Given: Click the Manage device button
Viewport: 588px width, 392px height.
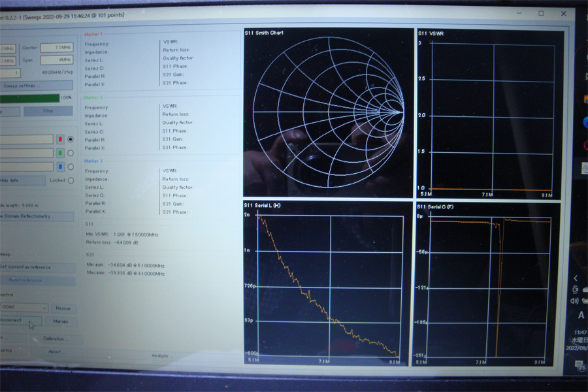Looking at the screenshot, I should (61, 321).
